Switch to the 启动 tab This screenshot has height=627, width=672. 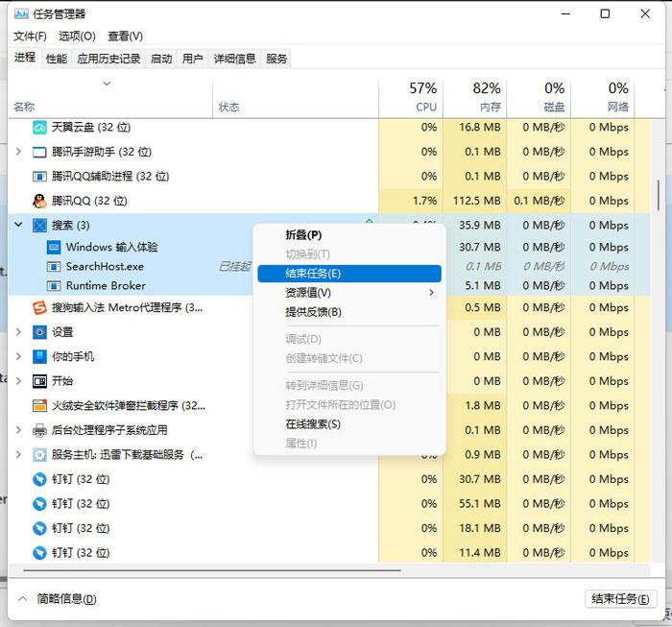[161, 59]
